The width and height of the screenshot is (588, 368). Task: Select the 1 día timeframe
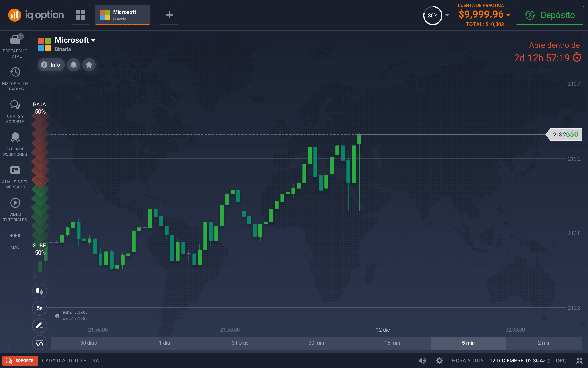pyautogui.click(x=165, y=343)
